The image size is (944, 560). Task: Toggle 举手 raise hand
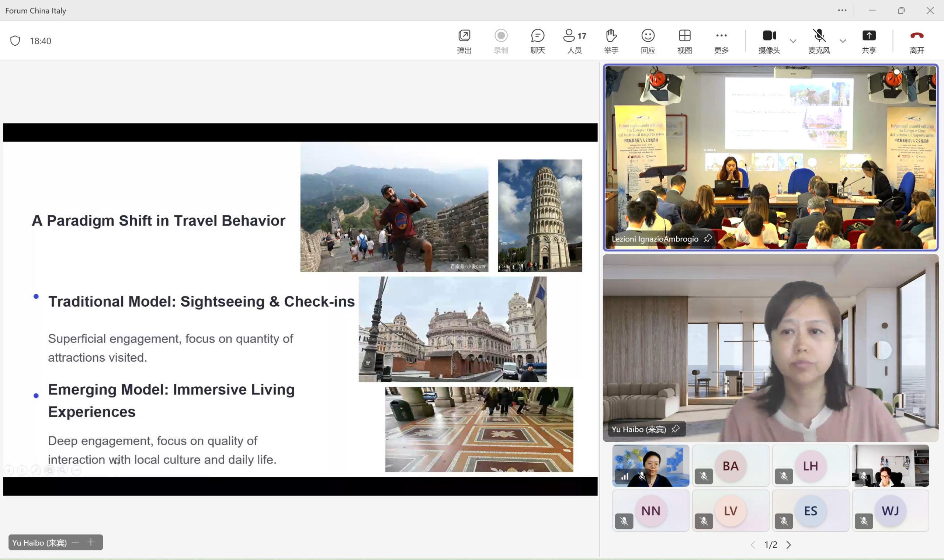point(611,41)
